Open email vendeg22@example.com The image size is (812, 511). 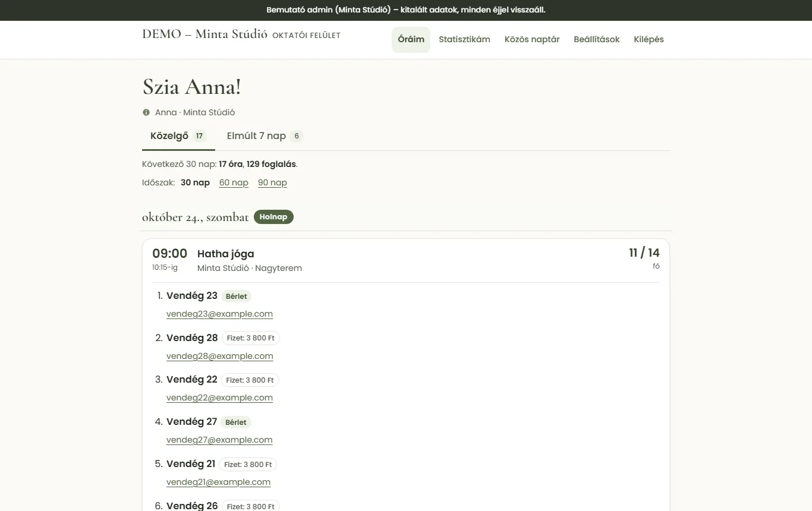219,398
